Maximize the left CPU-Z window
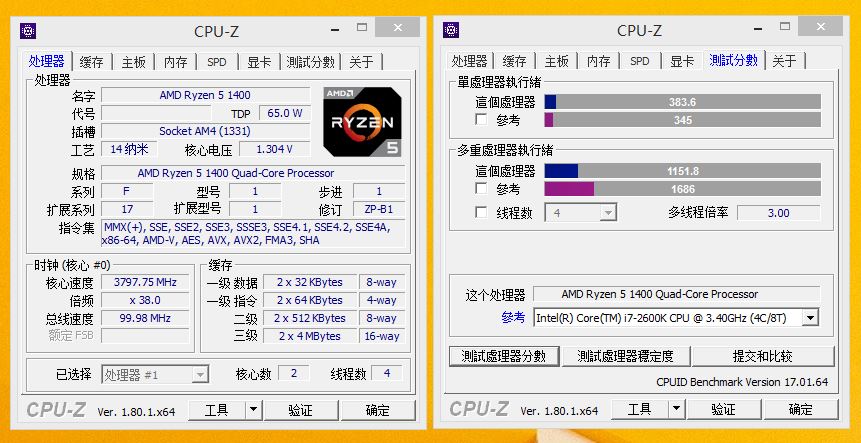Viewport: 861px width, 443px height. tap(362, 27)
